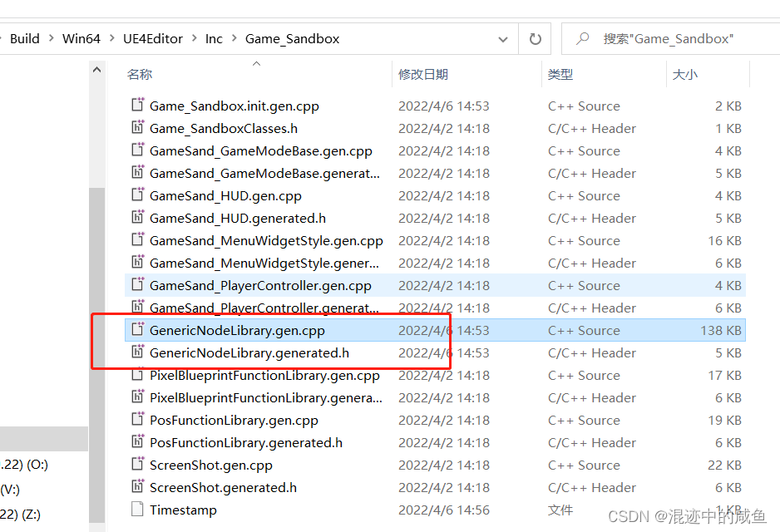Select the file PixelBlueprintFunctionLibrary.gen.cpp
This screenshot has width=780, height=532.
coord(264,375)
